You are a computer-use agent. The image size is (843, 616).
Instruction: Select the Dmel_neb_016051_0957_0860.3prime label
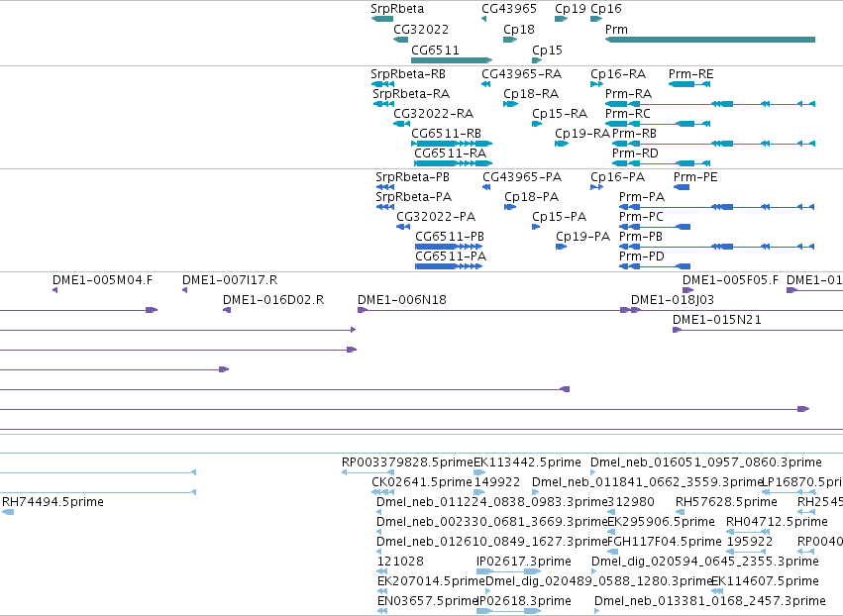pos(706,462)
